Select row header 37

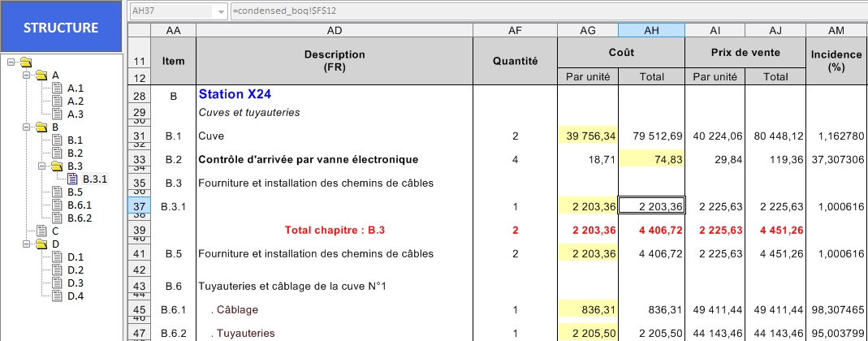pos(139,206)
